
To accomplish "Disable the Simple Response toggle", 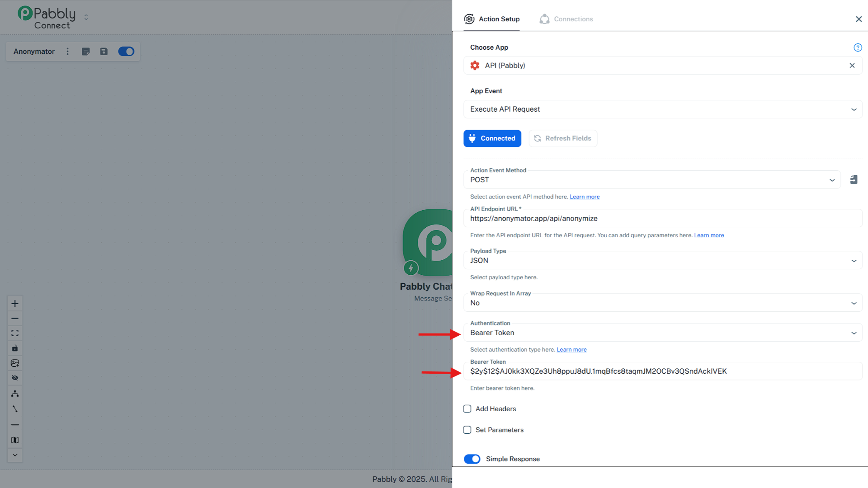I will (x=472, y=459).
